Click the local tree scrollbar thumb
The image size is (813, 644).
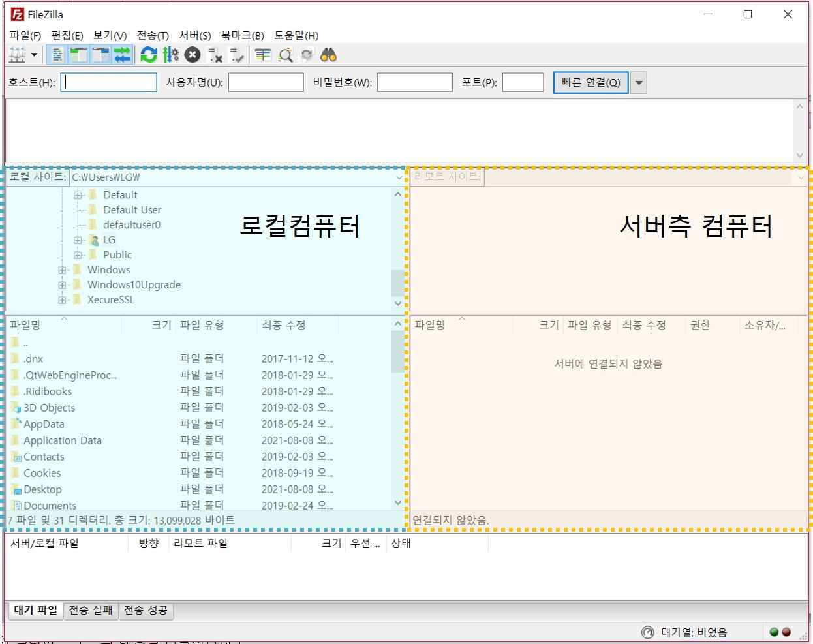click(398, 283)
